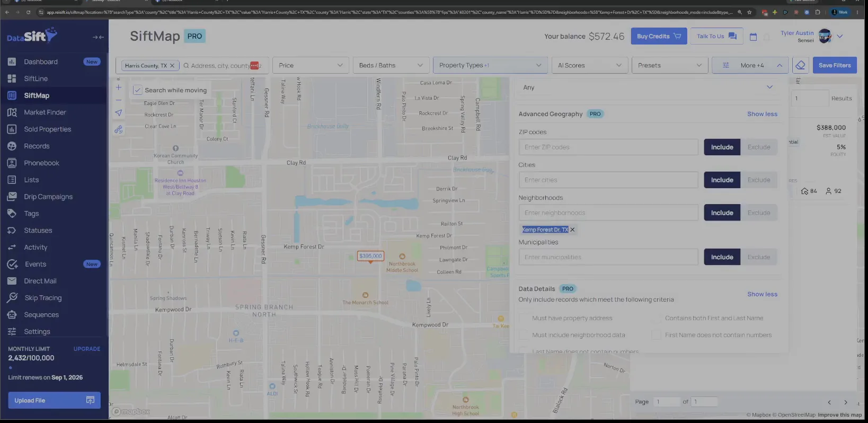Click the Dashboard icon in the sidebar
This screenshot has width=868, height=423.
[x=12, y=61]
